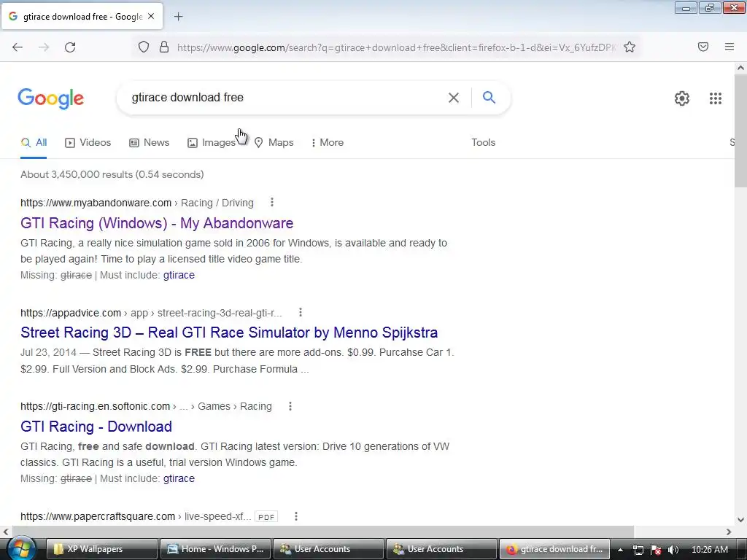Open GTI Racing - Download link
Image resolution: width=747 pixels, height=560 pixels.
(96, 426)
